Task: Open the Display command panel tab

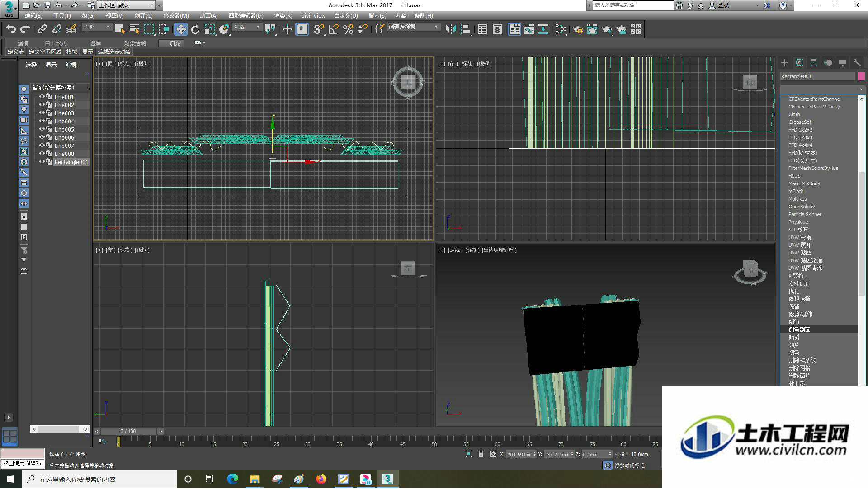Action: tap(843, 63)
